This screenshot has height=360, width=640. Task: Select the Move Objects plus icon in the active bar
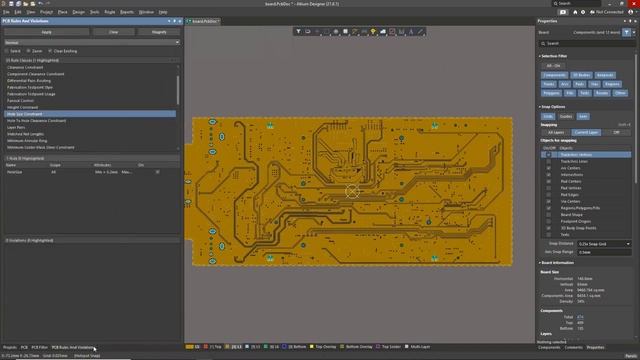[317, 31]
